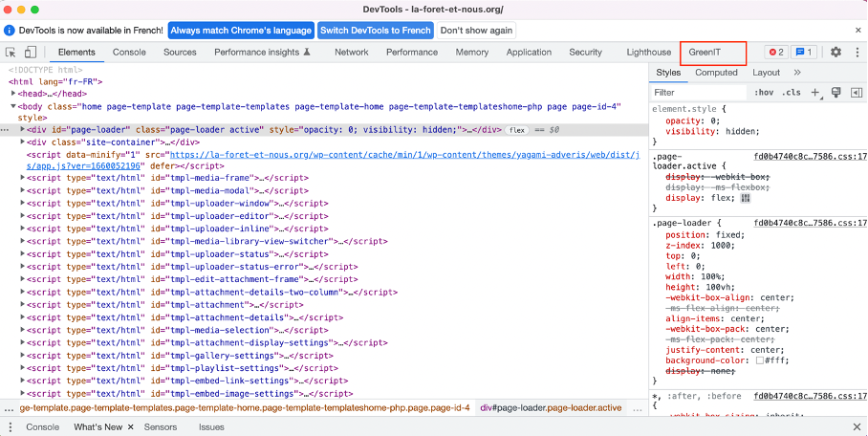Click the z-index: 1000 property

point(698,246)
